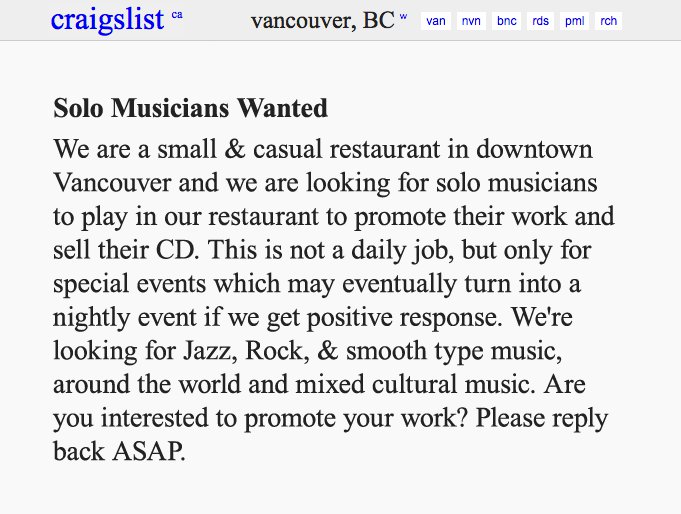This screenshot has width=681, height=514.
Task: Click the small "ca" country superscript link
Action: [x=177, y=15]
